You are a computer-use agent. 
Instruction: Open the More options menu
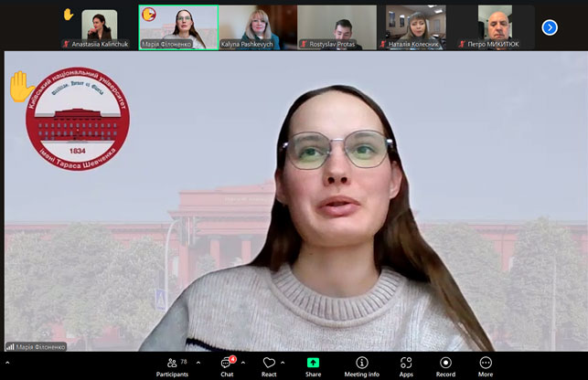[486, 365]
